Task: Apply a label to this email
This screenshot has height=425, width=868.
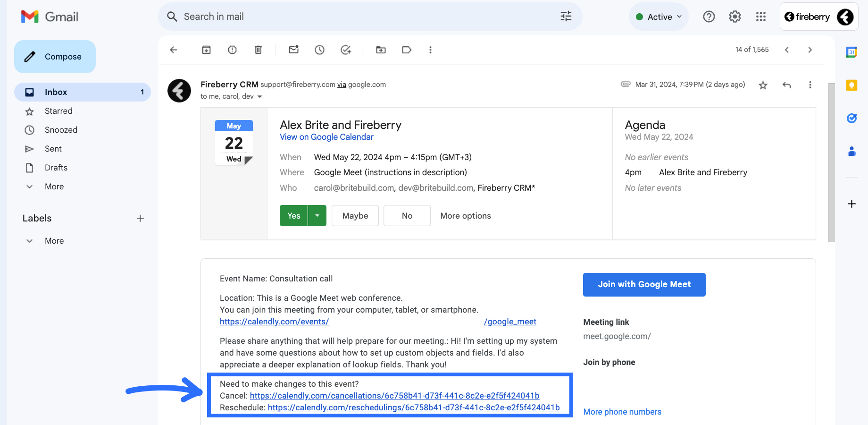Action: click(407, 50)
